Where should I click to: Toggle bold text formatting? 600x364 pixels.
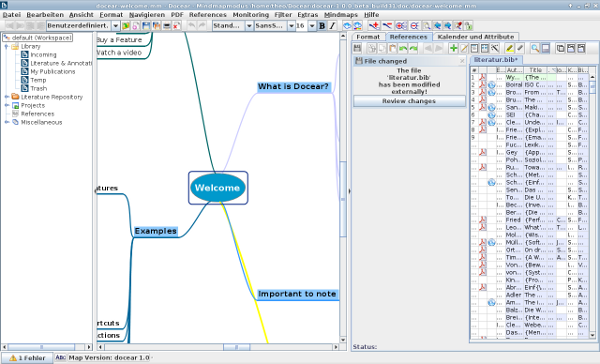pos(322,26)
